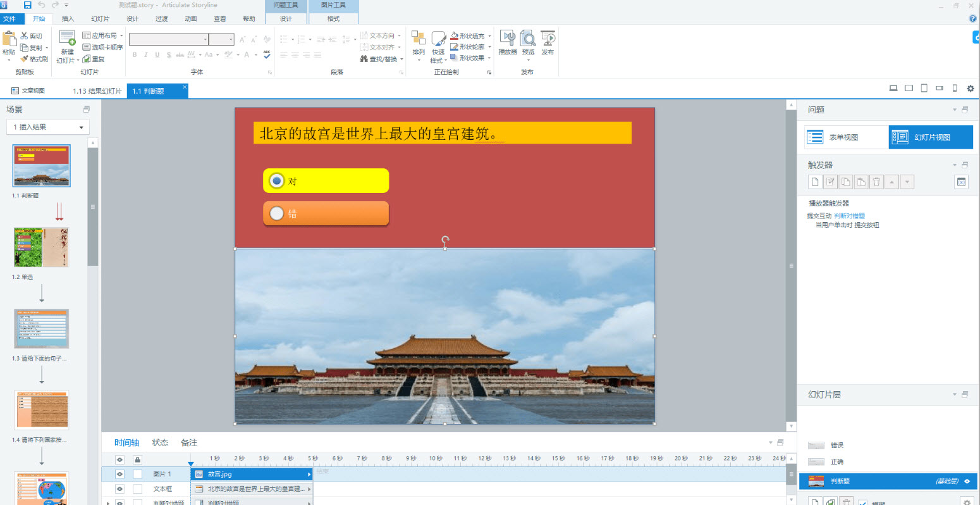Open the stage settings gear icon

pyautogui.click(x=971, y=89)
